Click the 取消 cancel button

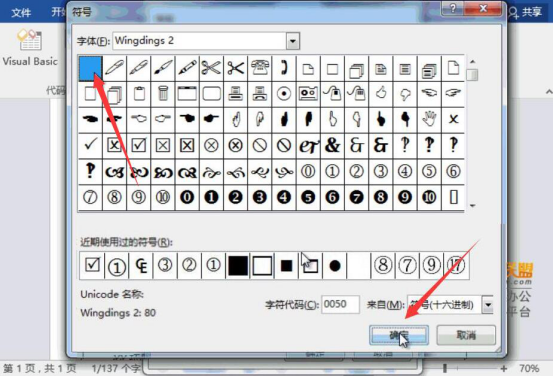pos(466,335)
